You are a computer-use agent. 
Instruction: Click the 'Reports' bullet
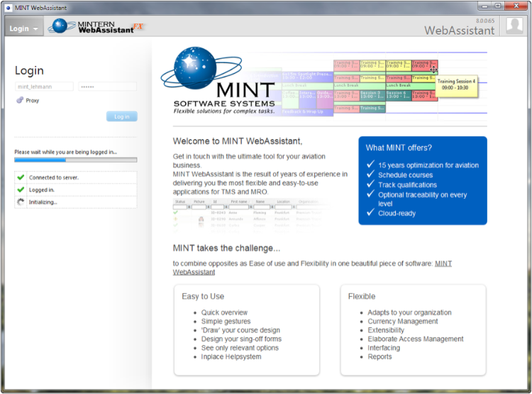[379, 356]
